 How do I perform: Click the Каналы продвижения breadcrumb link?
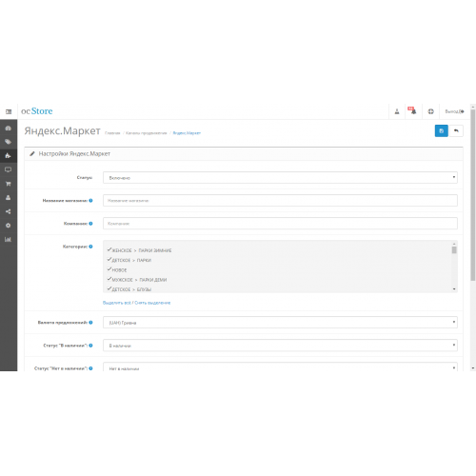coord(147,133)
